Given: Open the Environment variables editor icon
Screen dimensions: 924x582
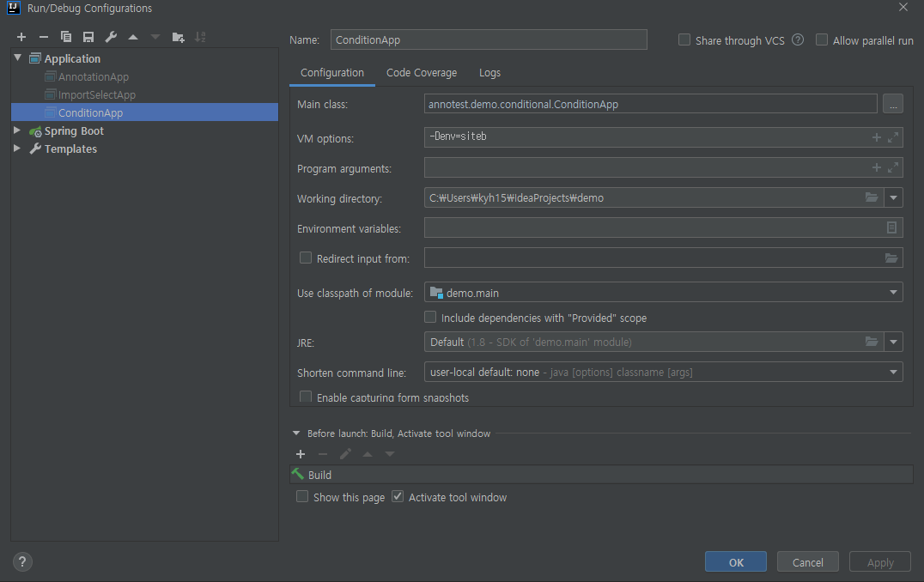Looking at the screenshot, I should [x=892, y=227].
